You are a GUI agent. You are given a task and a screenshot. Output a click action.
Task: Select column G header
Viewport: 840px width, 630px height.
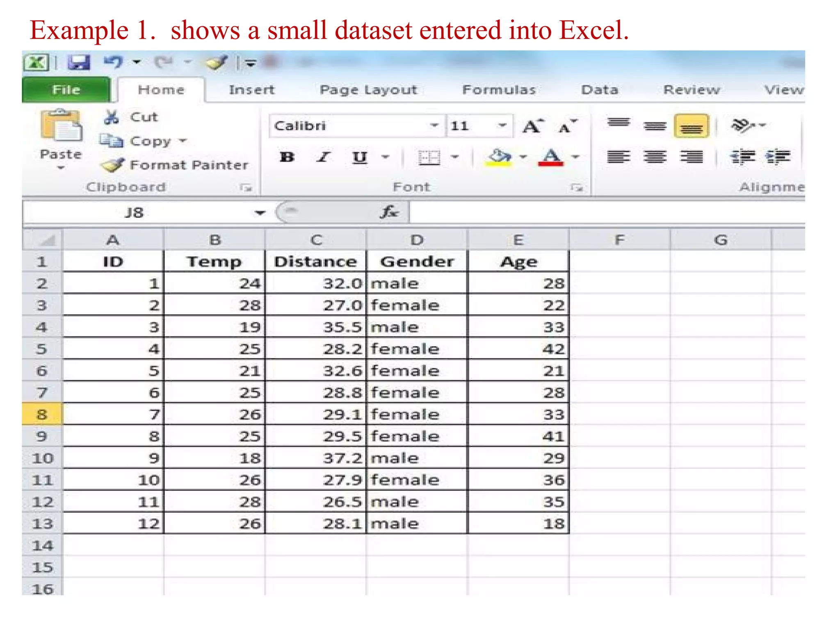pos(721,240)
